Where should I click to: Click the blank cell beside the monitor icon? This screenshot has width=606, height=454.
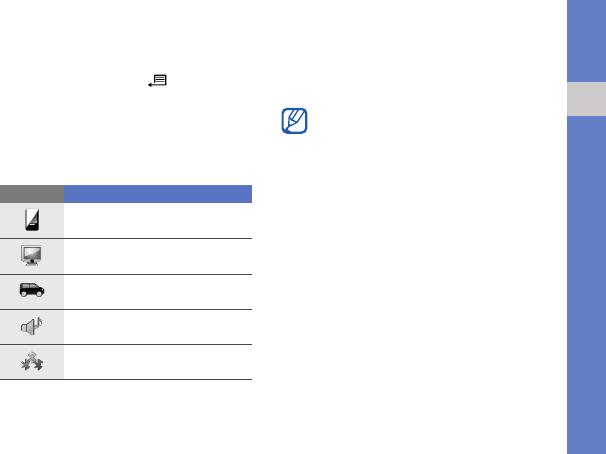158,257
